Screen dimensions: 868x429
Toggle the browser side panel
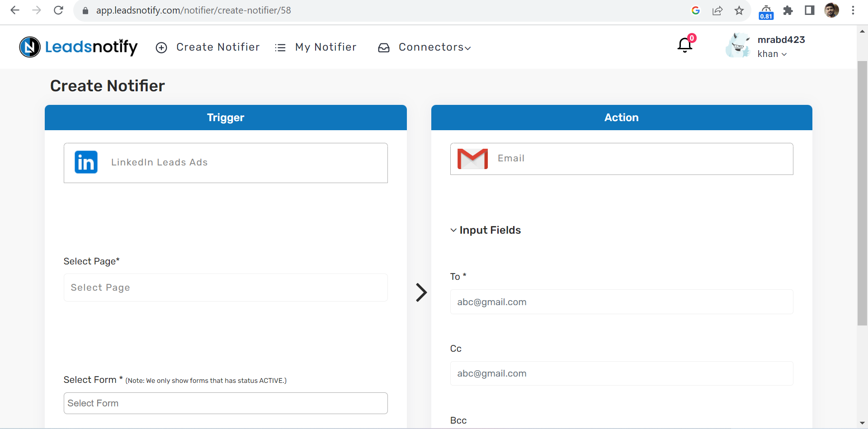tap(810, 10)
